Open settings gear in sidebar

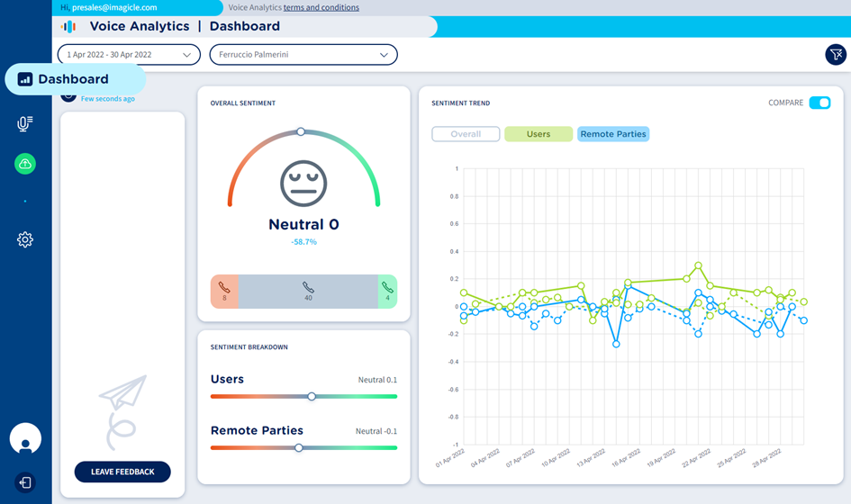[25, 239]
